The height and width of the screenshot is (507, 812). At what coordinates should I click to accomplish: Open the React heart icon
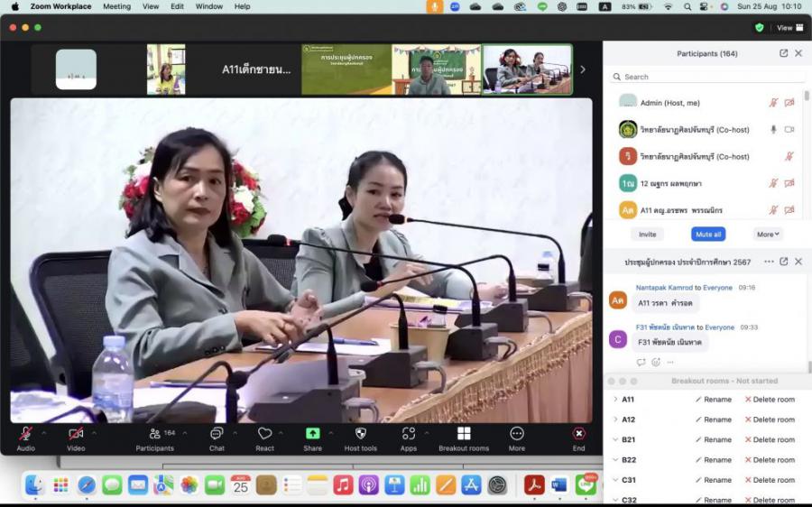264,434
